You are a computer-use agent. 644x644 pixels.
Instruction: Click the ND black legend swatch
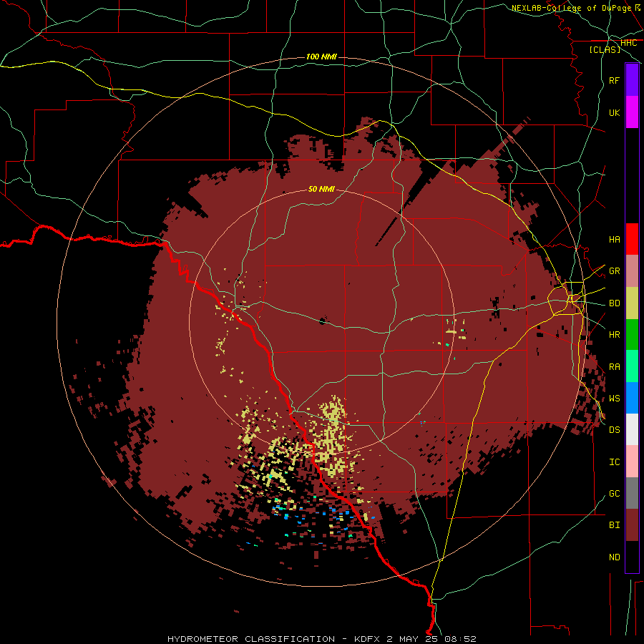tap(632, 557)
